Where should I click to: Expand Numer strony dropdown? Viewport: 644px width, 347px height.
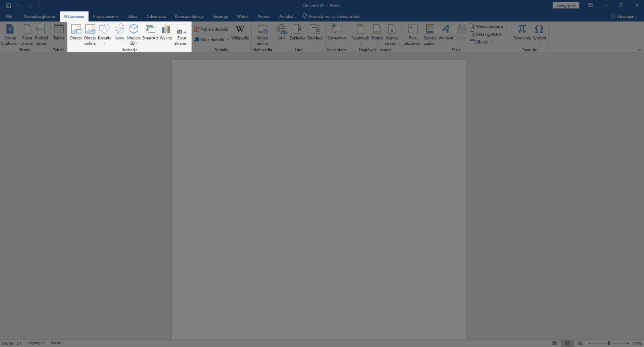[392, 34]
